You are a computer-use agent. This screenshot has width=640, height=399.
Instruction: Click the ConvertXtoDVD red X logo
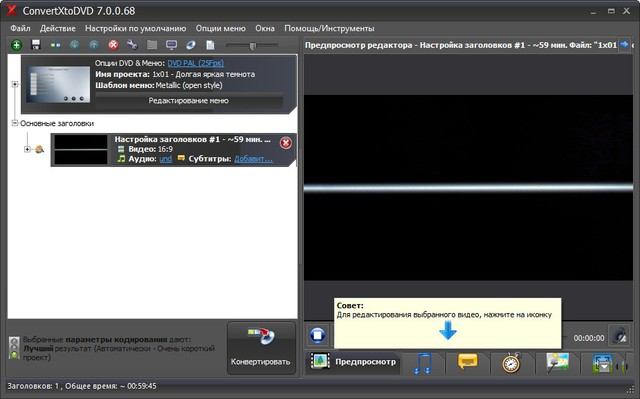[11, 11]
